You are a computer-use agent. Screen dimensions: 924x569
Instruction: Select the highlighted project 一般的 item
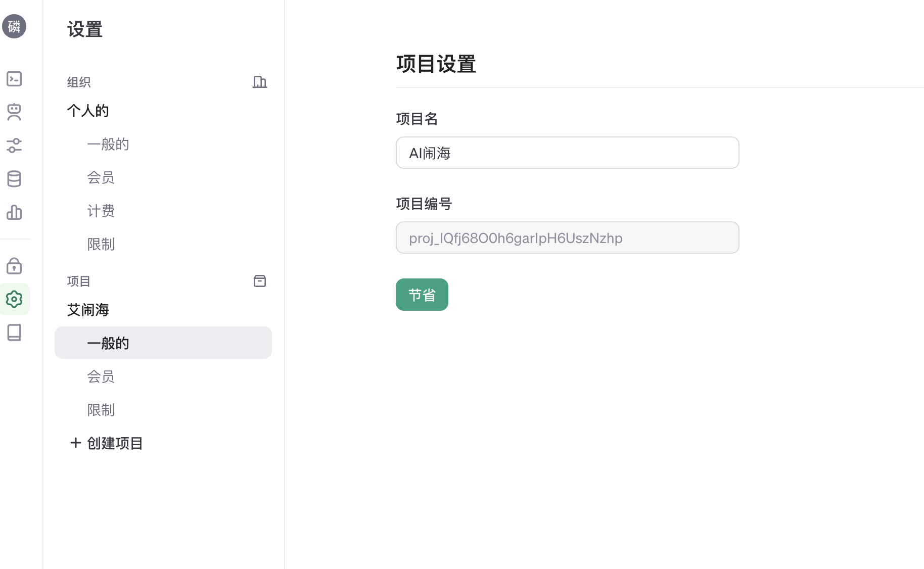[x=163, y=343]
